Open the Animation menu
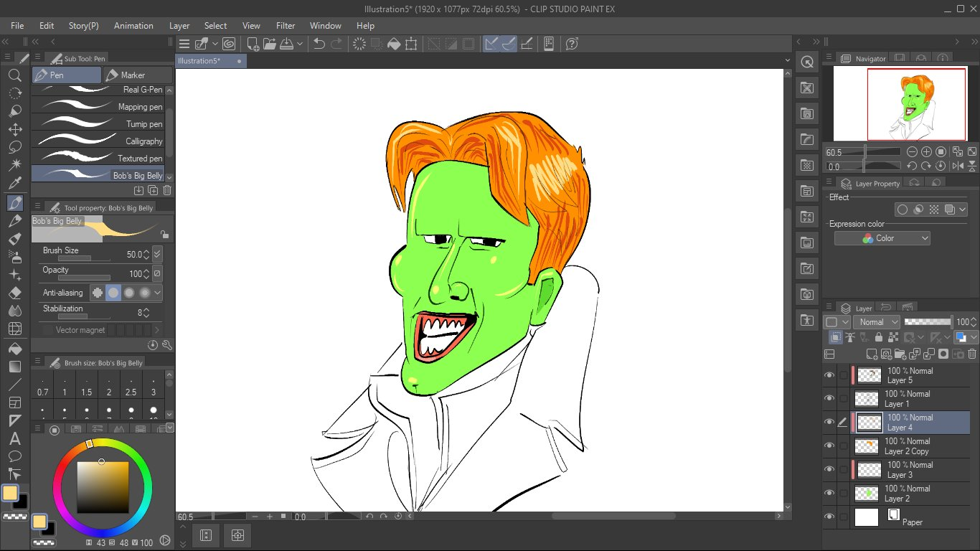The image size is (980, 551). 133,25
